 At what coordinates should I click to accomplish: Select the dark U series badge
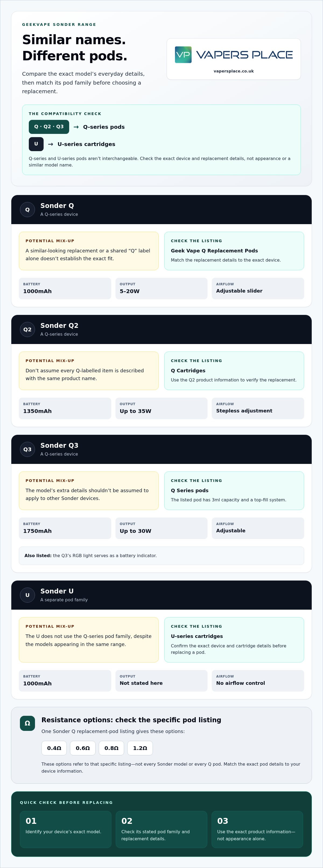pos(36,144)
